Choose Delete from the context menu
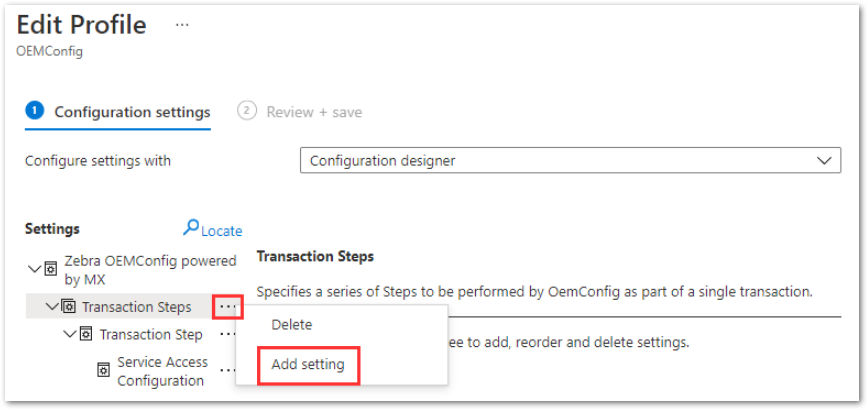This screenshot has height=410, width=868. tap(292, 325)
